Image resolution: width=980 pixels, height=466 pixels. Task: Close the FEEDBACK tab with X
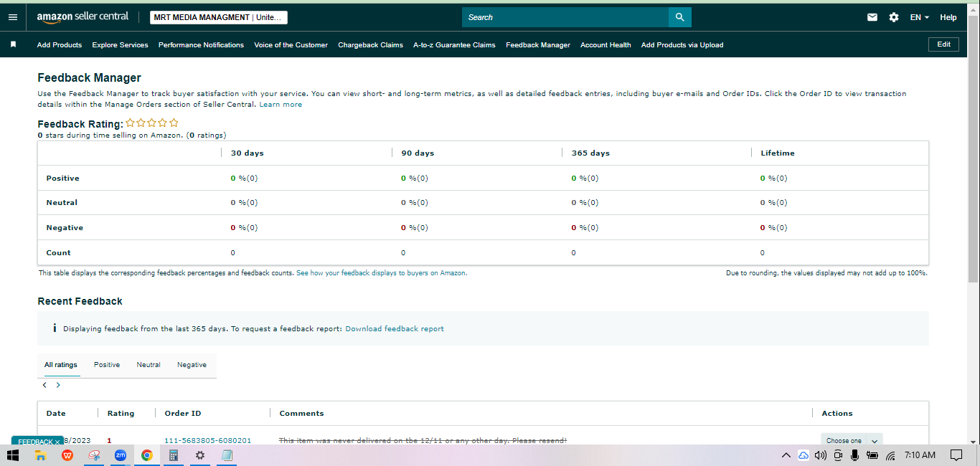click(x=57, y=442)
